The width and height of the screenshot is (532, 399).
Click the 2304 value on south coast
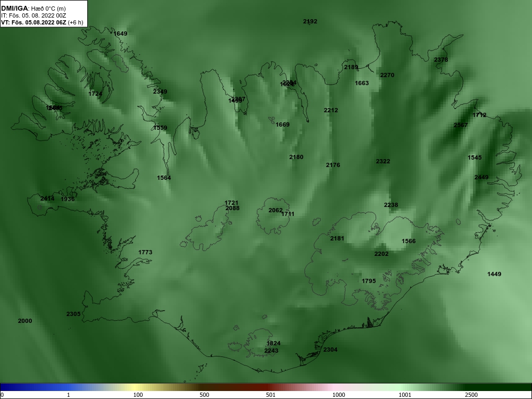coord(330,350)
